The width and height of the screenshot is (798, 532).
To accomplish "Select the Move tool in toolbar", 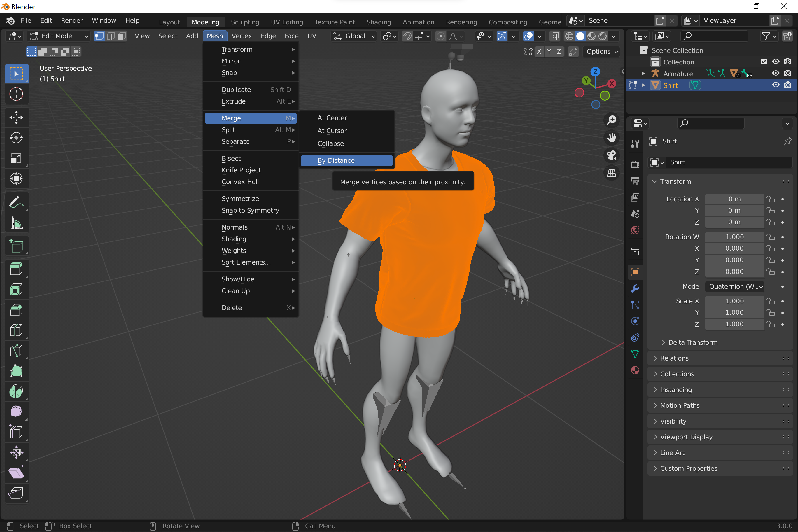I will 16,117.
